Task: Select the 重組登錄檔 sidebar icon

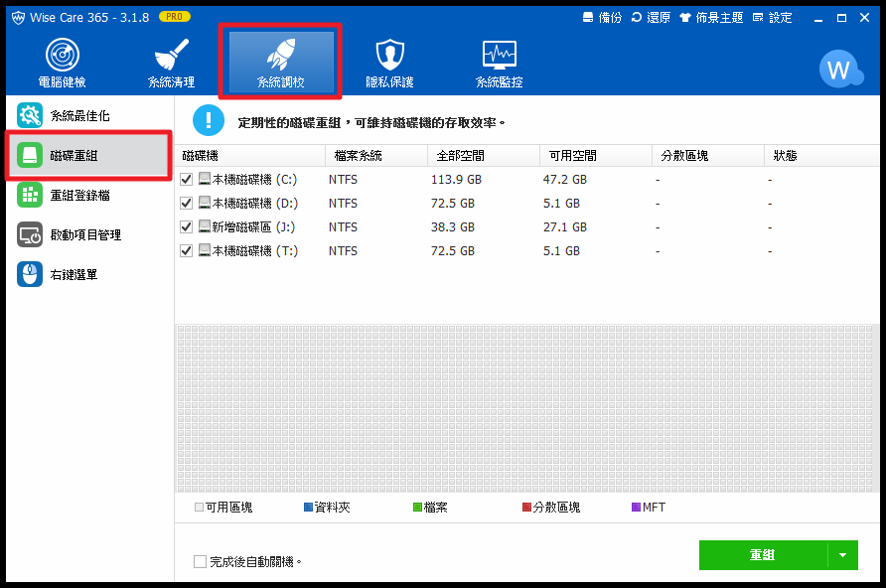Action: click(30, 196)
